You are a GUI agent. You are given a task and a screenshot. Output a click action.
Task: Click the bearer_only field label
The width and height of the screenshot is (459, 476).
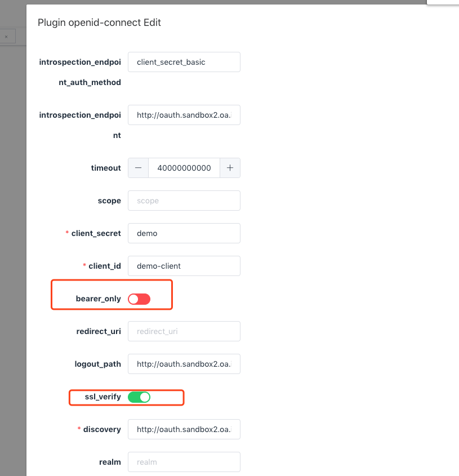coord(99,299)
